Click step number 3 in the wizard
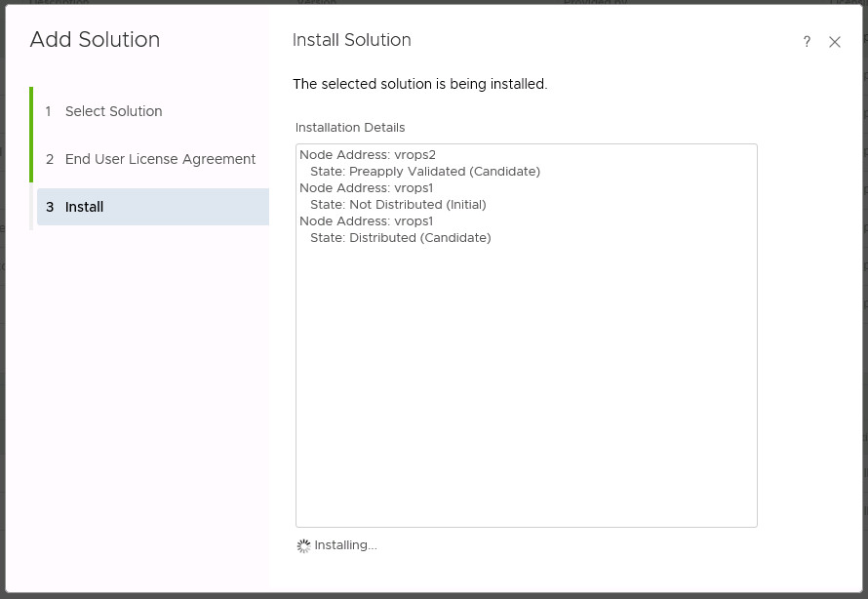 point(50,207)
